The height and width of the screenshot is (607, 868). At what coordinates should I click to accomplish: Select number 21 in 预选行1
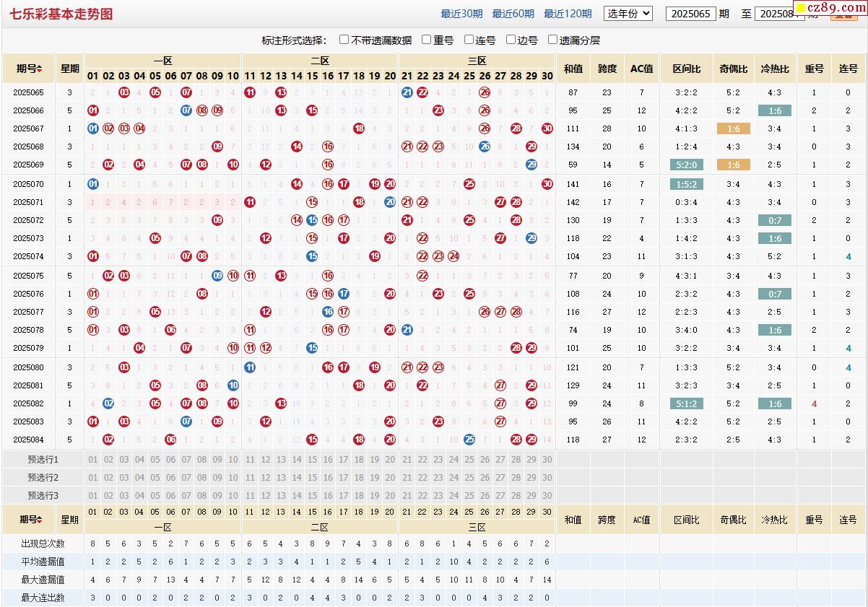point(407,460)
